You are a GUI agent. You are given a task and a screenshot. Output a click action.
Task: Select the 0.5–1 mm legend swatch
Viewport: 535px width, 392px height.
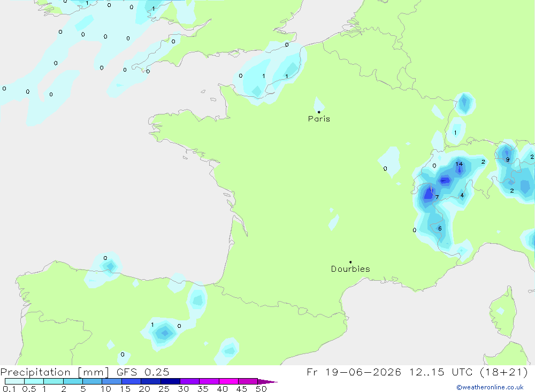click(x=34, y=381)
